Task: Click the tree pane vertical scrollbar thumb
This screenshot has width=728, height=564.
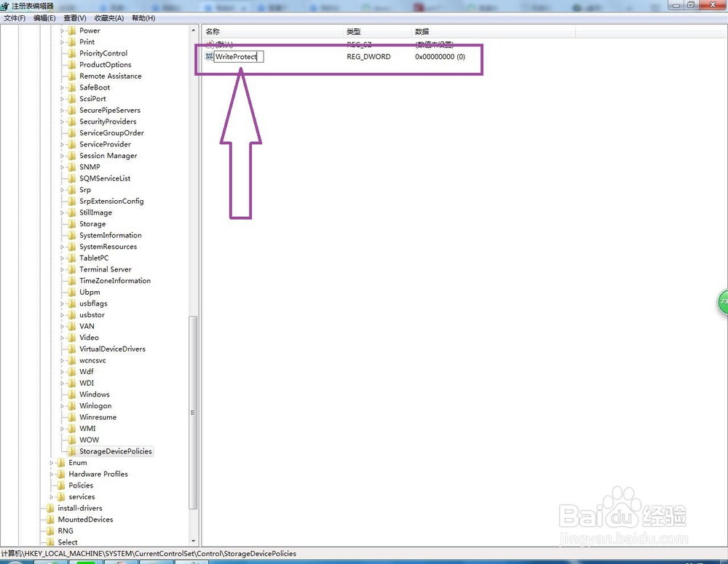Action: (193, 413)
